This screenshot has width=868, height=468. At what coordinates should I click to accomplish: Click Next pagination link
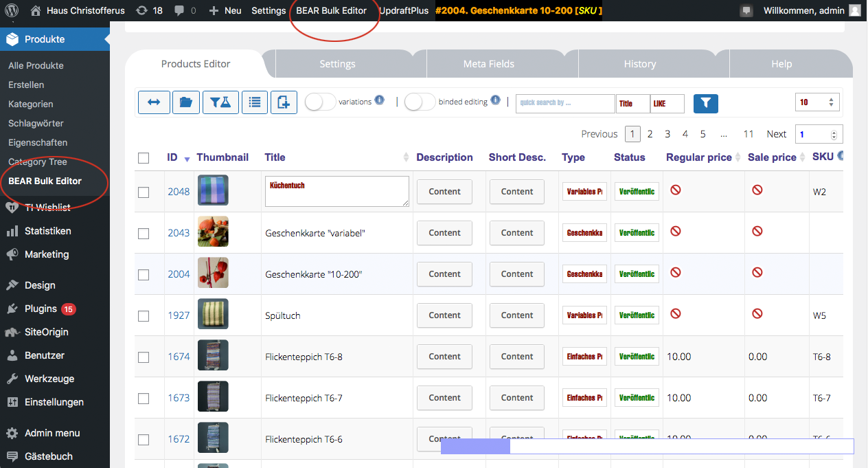(x=777, y=134)
